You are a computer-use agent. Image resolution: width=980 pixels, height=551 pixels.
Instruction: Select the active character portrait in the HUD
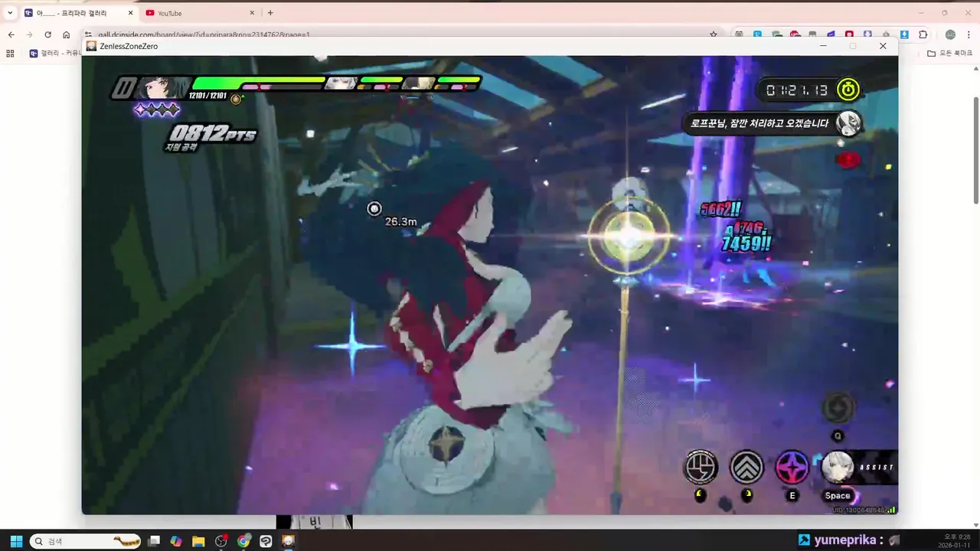click(161, 89)
